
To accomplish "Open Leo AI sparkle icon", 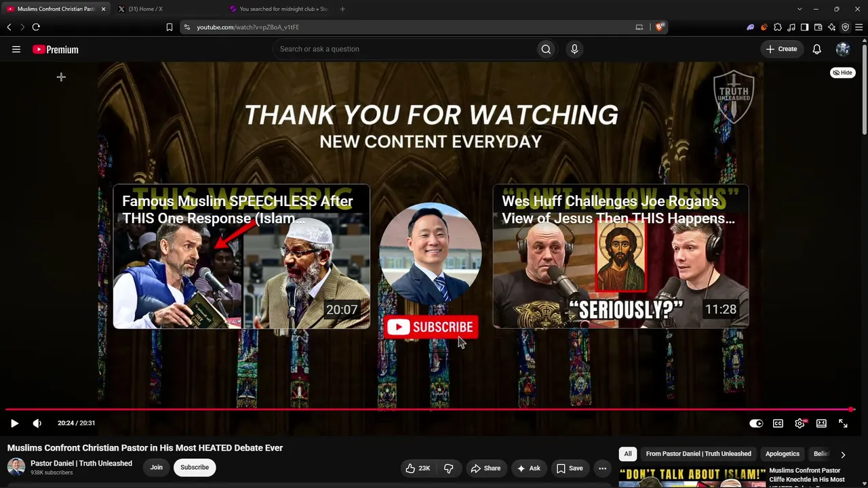I will (x=832, y=27).
